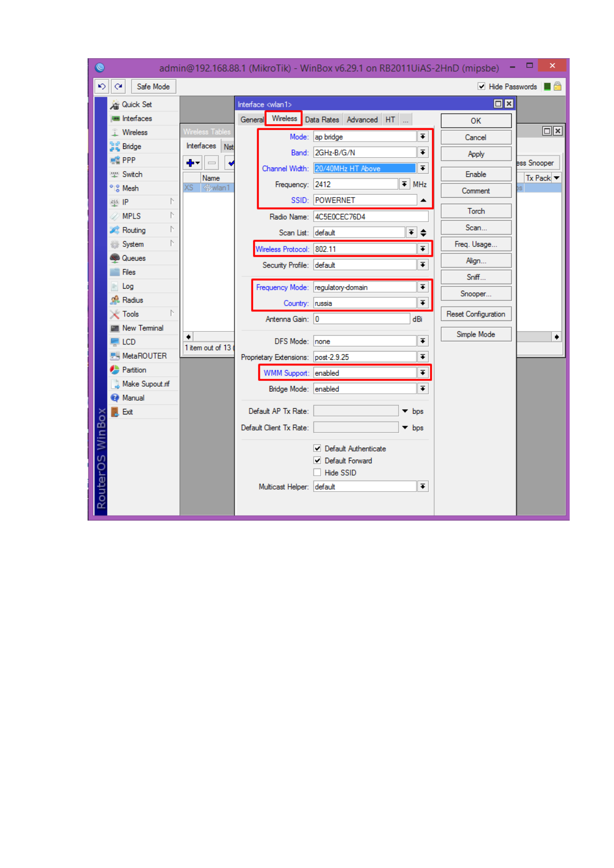Select Interfaces tab in Wireless Tables window
614x868 pixels.
pos(201,146)
